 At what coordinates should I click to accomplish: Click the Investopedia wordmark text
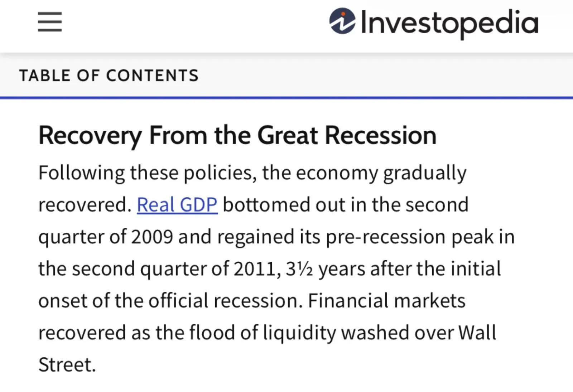tap(449, 22)
